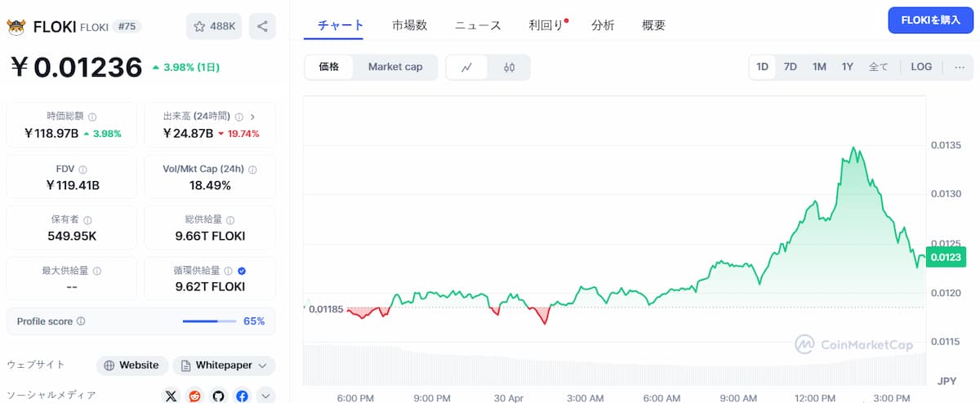Click the Profile score progress bar
980x403 pixels.
coord(209,321)
